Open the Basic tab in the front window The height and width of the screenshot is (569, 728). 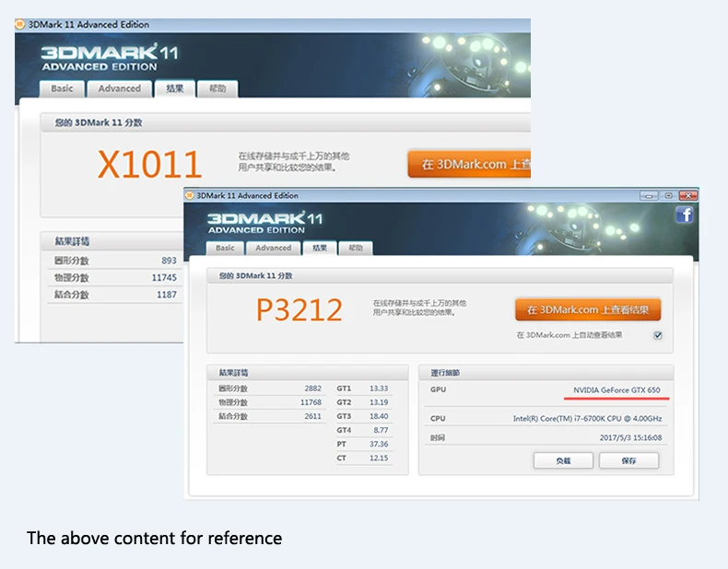[225, 248]
